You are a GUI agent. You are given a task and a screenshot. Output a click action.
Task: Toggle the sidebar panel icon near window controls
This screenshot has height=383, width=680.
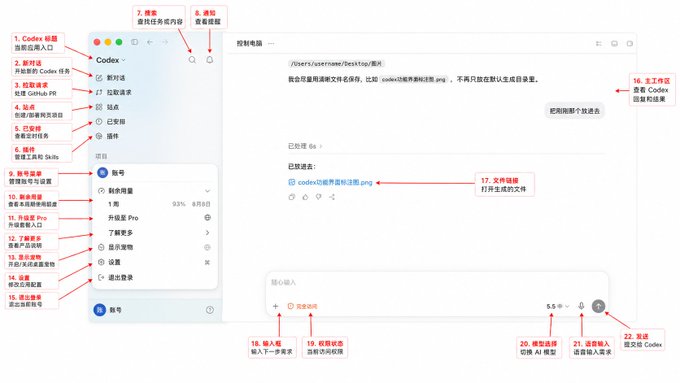tap(134, 42)
